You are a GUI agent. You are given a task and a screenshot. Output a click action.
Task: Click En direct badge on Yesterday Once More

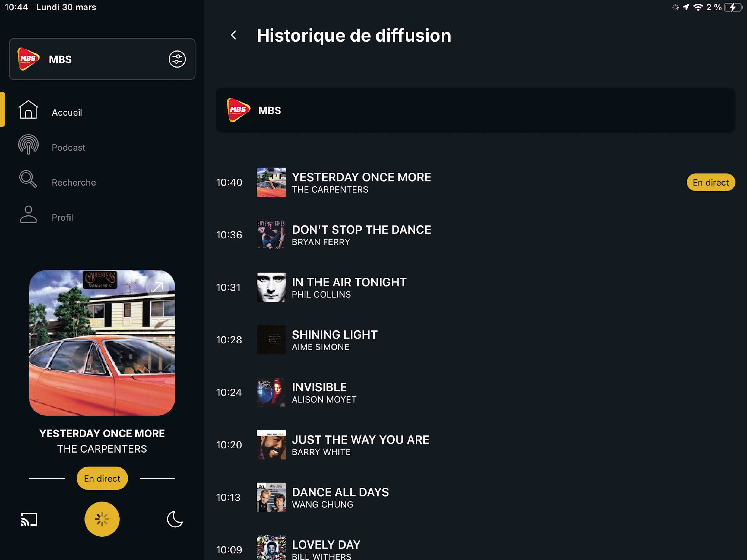pyautogui.click(x=711, y=182)
